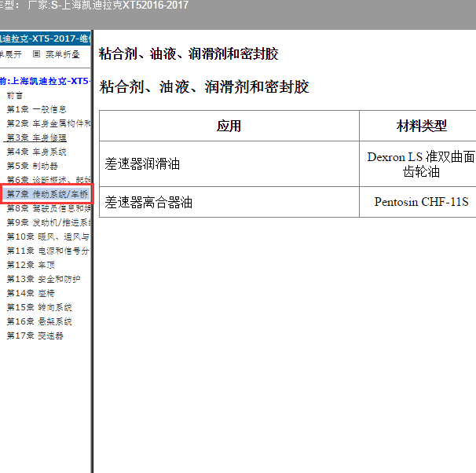Viewport: 476px width, 473px height.
Task: Open 第16章 悬架系统 chapter
Action: tap(39, 321)
